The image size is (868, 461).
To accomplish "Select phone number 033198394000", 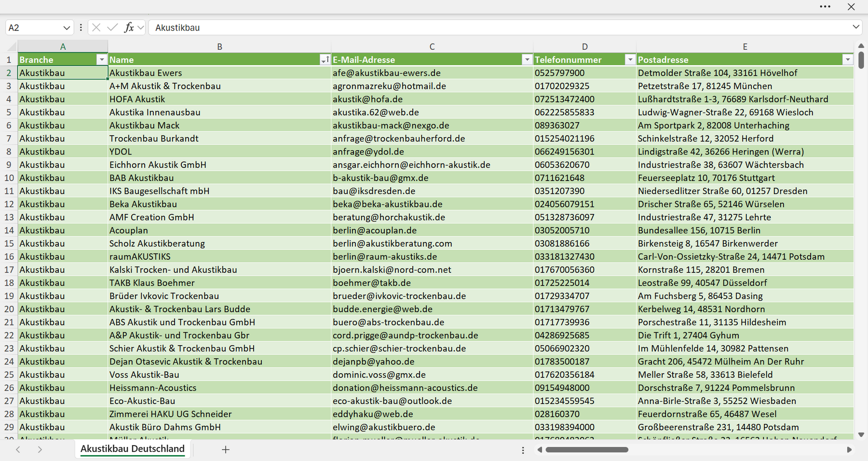I will (584, 427).
